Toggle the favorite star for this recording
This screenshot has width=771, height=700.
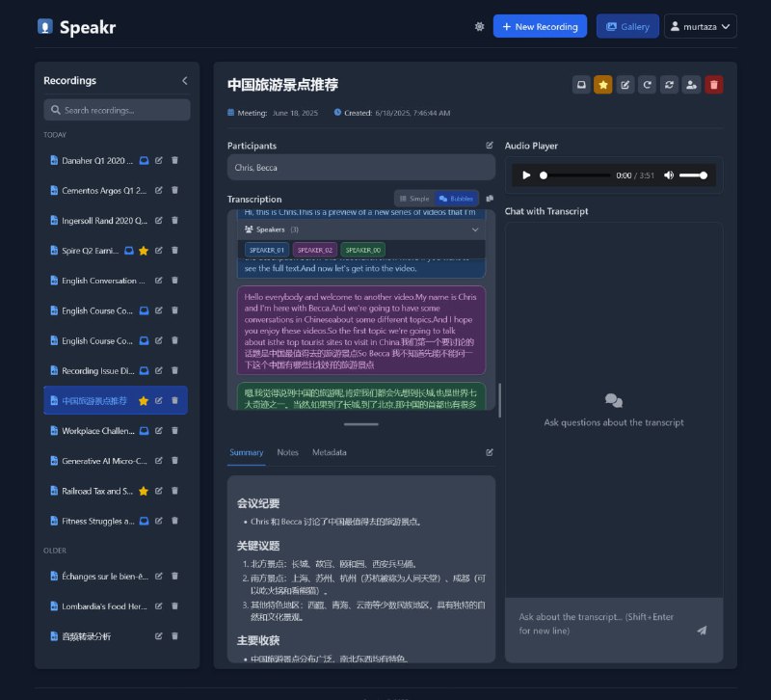click(x=602, y=85)
